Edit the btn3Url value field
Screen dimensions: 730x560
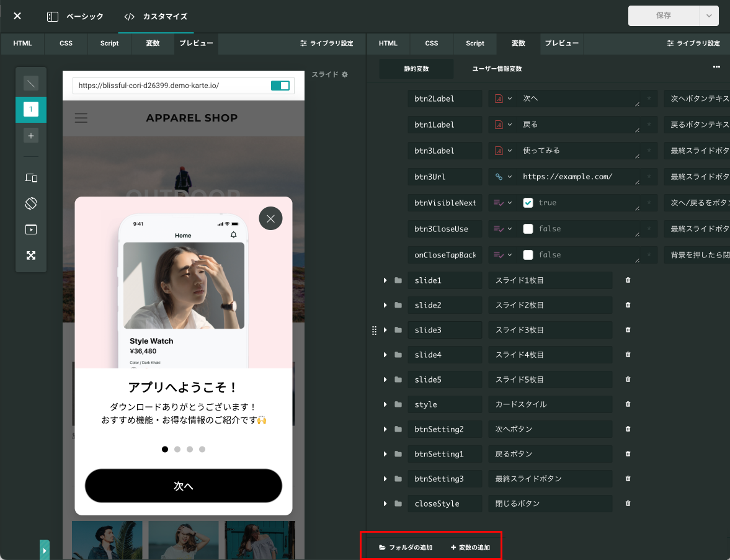click(x=577, y=177)
